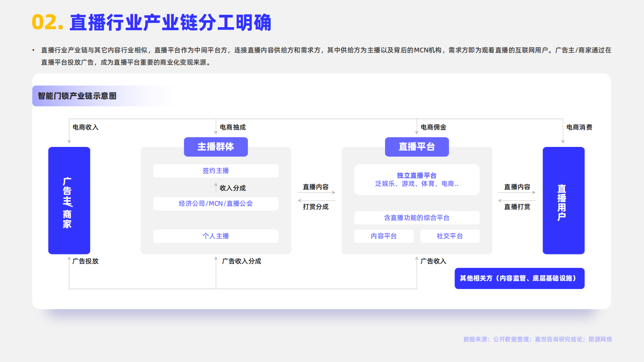Select the 独立直播平台 box
Image resolution: width=644 pixels, height=362 pixels.
pyautogui.click(x=416, y=180)
